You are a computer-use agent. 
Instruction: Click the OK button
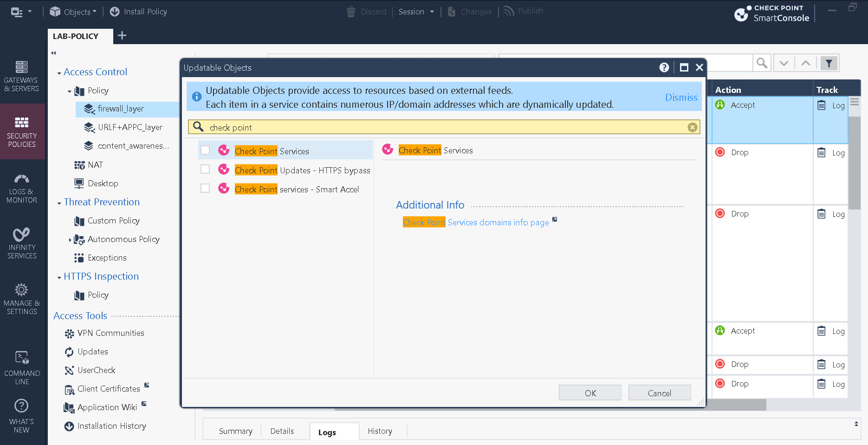coord(590,393)
